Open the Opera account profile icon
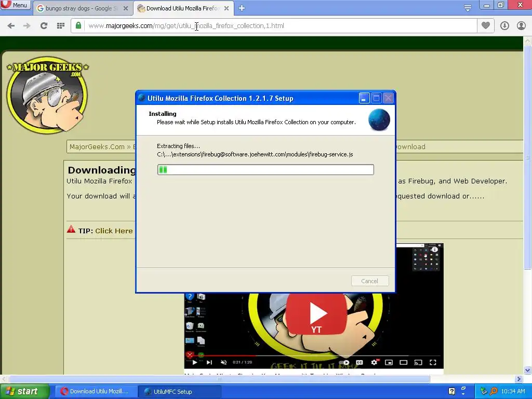This screenshot has height=399, width=532. click(x=521, y=26)
